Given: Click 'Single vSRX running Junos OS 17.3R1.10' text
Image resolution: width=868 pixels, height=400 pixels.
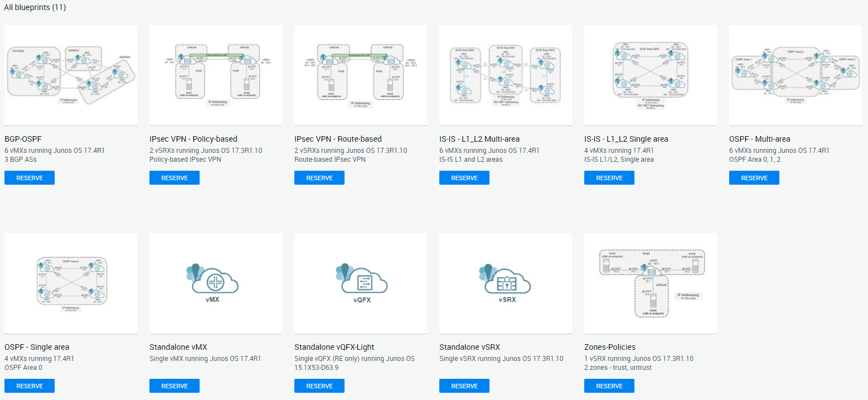Looking at the screenshot, I should (x=501, y=359).
